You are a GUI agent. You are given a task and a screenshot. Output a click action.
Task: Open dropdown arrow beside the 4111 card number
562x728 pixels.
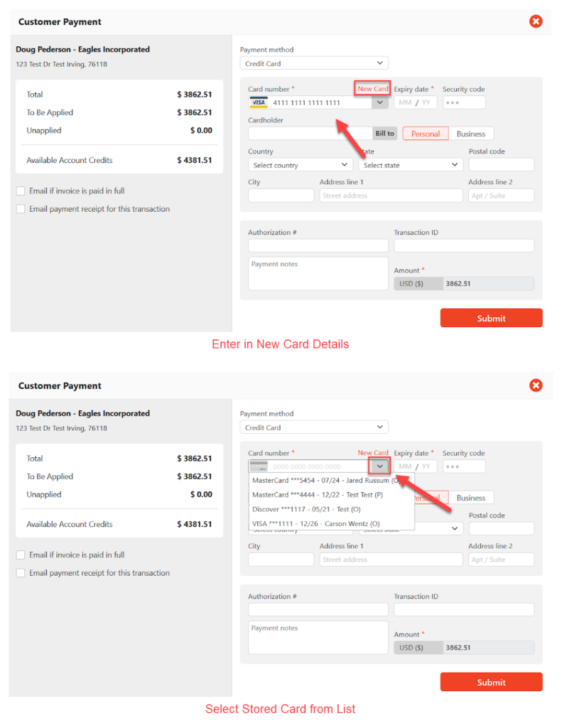click(380, 102)
